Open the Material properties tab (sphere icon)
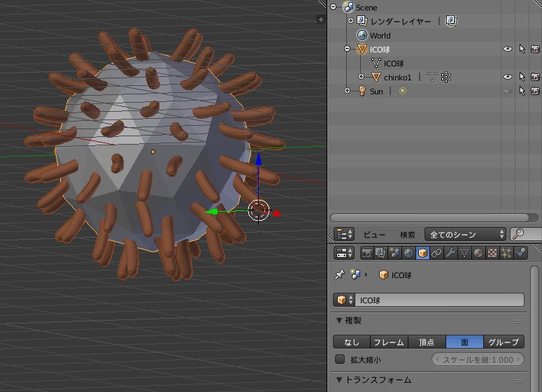The image size is (542, 392). (478, 253)
